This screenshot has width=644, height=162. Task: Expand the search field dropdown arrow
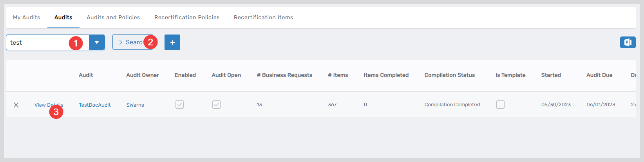pos(97,42)
